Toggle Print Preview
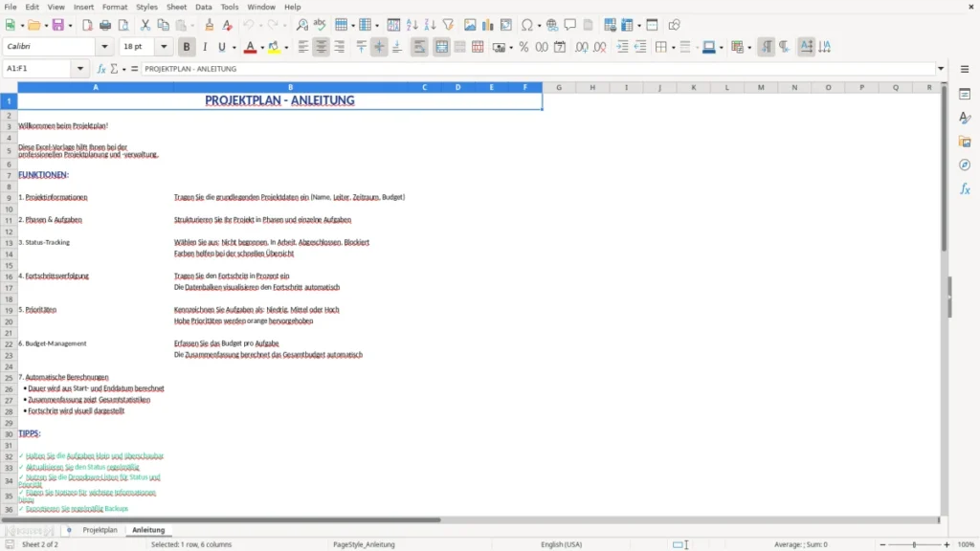 (123, 25)
